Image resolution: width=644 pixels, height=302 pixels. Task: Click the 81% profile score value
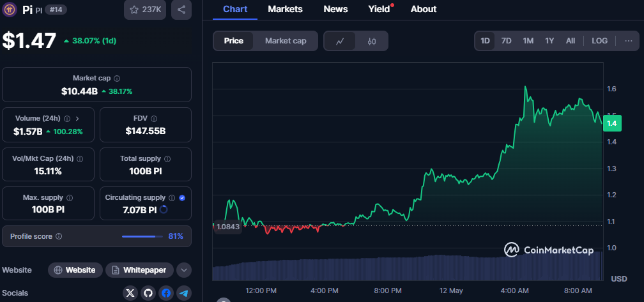176,236
